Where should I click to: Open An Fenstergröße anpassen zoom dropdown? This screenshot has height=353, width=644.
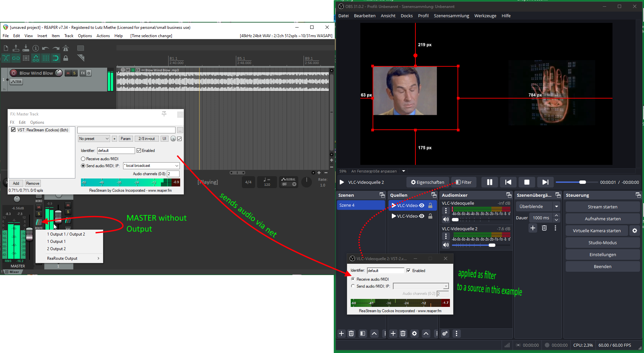click(403, 171)
